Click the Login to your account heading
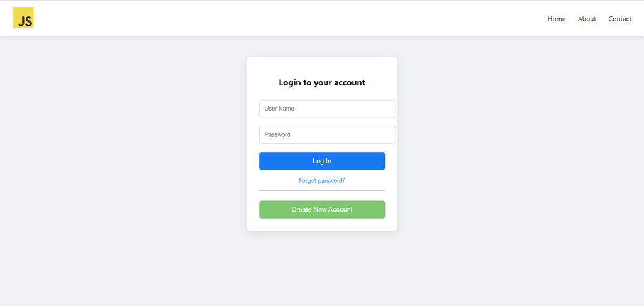This screenshot has width=644, height=306. pos(322,82)
